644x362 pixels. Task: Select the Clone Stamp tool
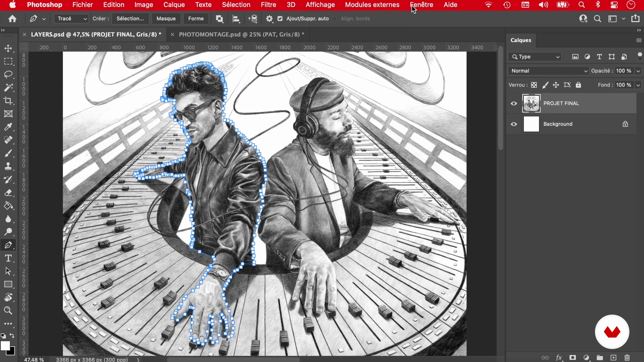[x=8, y=166]
